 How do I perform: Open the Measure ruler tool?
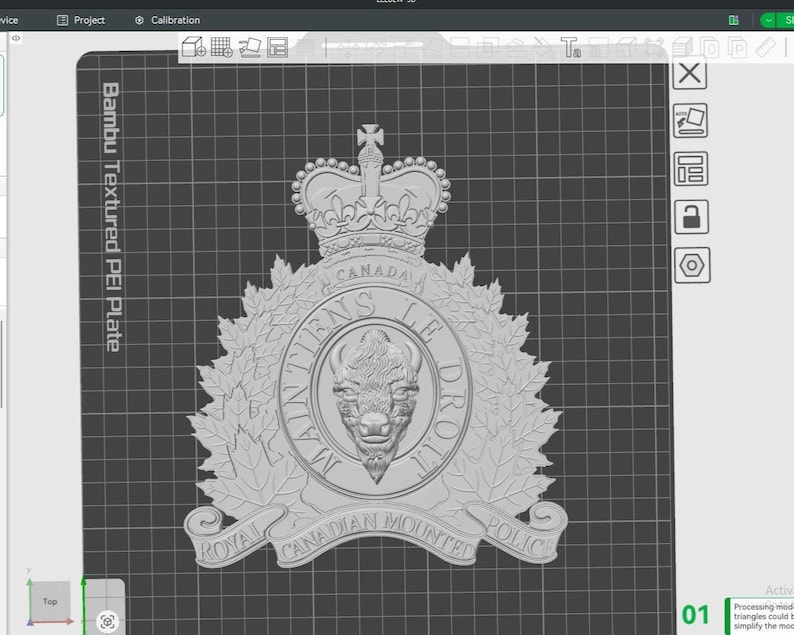tap(766, 48)
